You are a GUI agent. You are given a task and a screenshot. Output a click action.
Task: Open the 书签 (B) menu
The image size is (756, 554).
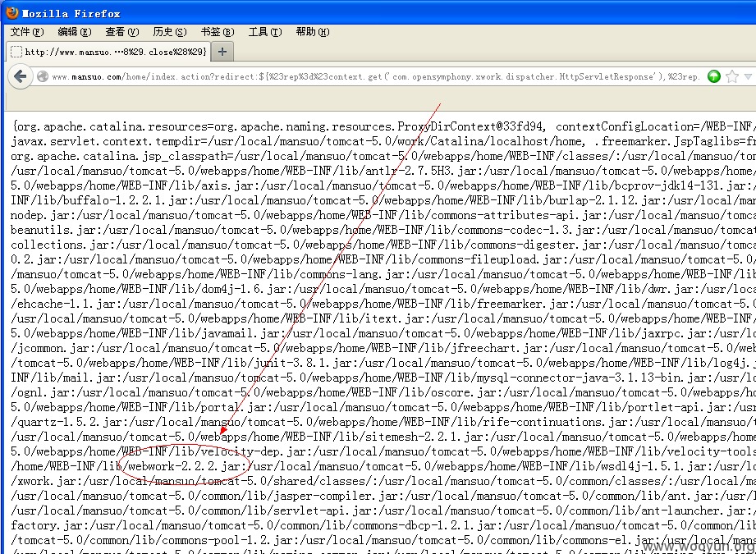point(218,32)
